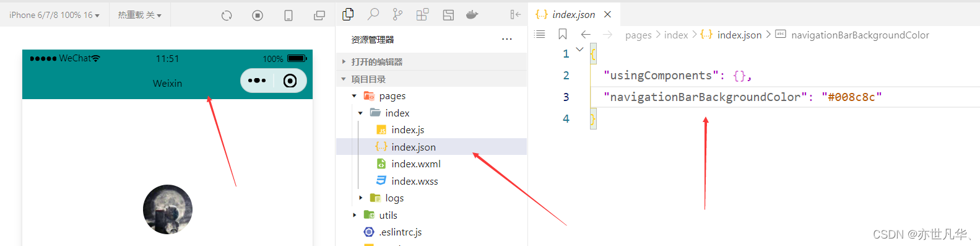Click the layout panel icon in the sidebar toolbar

point(448,15)
